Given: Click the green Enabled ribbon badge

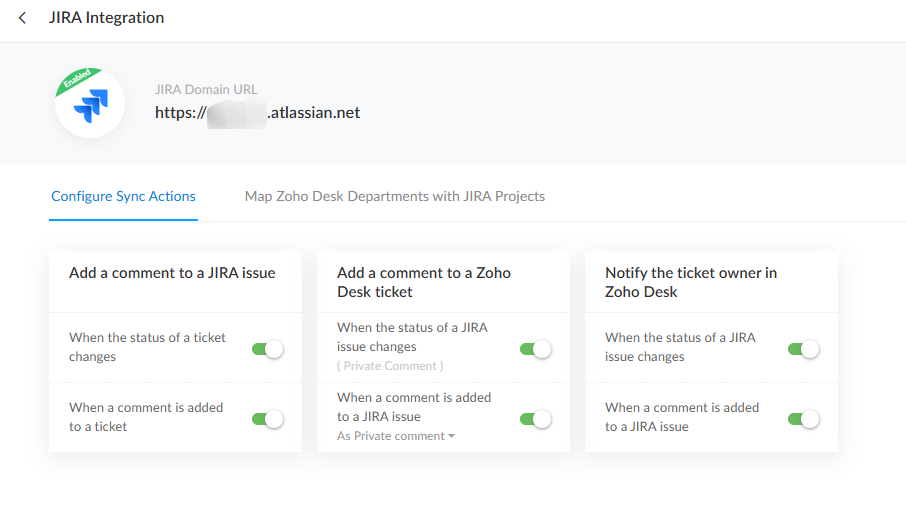Looking at the screenshot, I should (x=74, y=80).
